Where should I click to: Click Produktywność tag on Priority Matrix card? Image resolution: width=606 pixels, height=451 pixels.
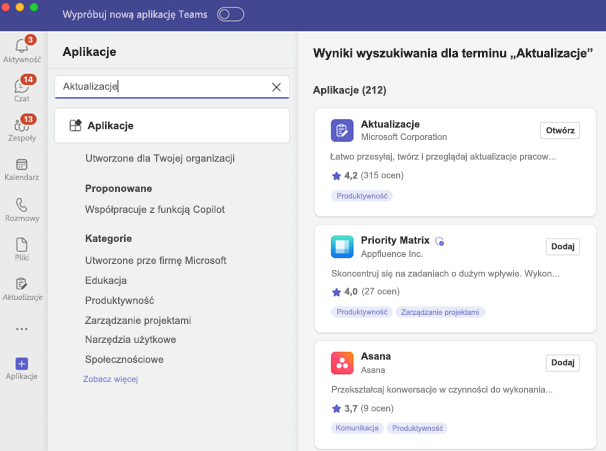[x=362, y=312]
